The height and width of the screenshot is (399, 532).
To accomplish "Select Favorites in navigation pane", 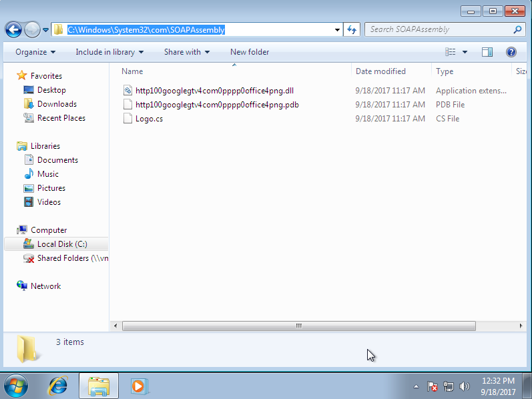I will pyautogui.click(x=46, y=75).
